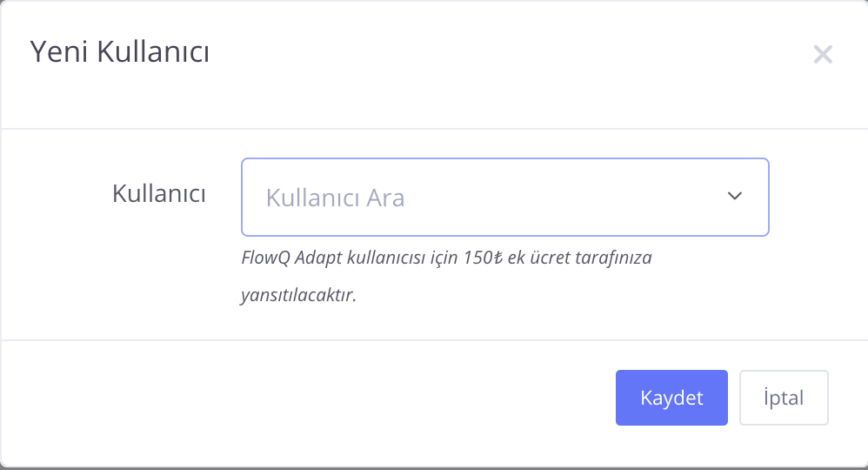The image size is (868, 470).
Task: Expand the user dropdown chevron arrow
Action: click(735, 196)
